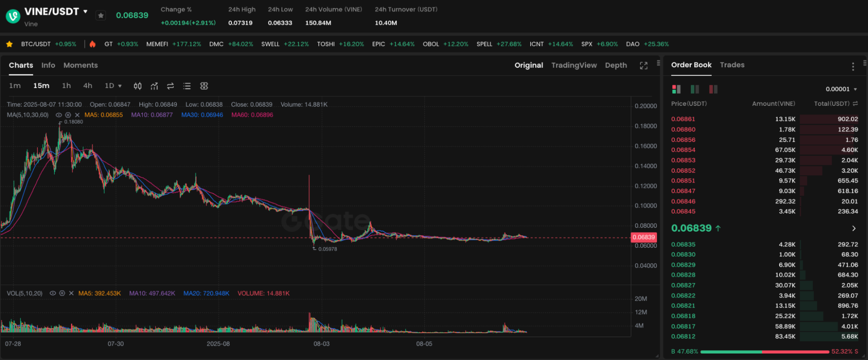
Task: Set chart interval to 1m
Action: 15,86
